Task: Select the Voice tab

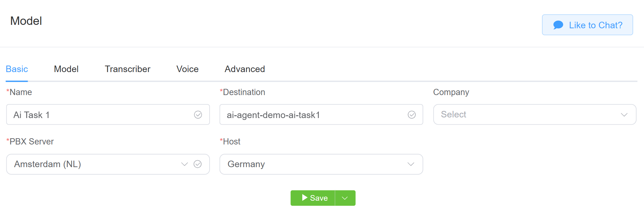Action: click(188, 69)
